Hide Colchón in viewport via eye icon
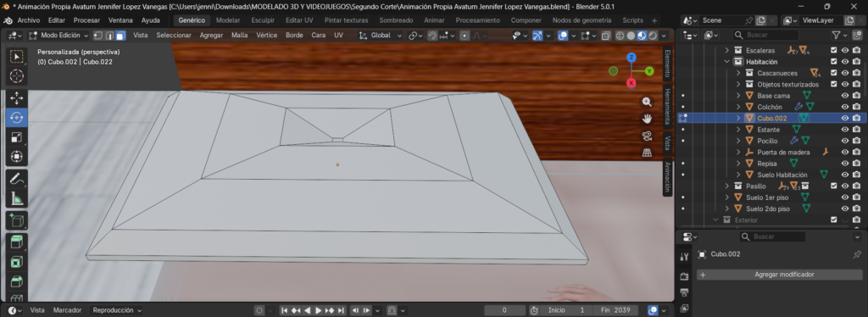 tap(845, 107)
